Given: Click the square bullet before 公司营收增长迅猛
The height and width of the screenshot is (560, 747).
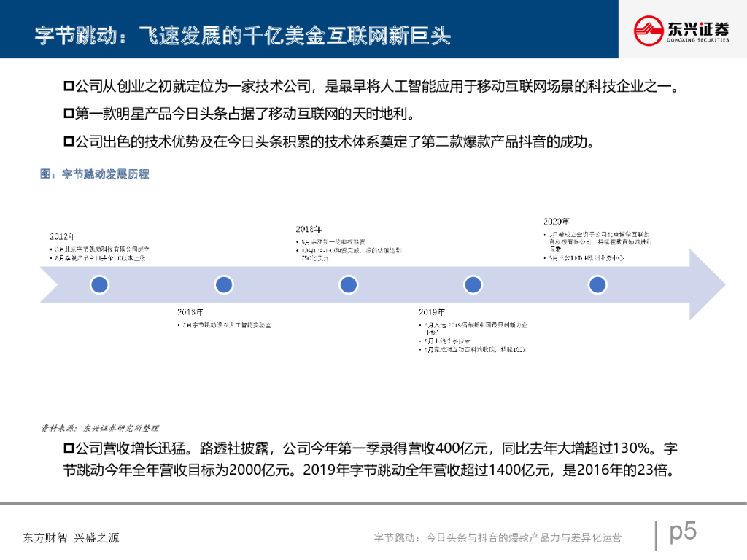Looking at the screenshot, I should (x=69, y=448).
